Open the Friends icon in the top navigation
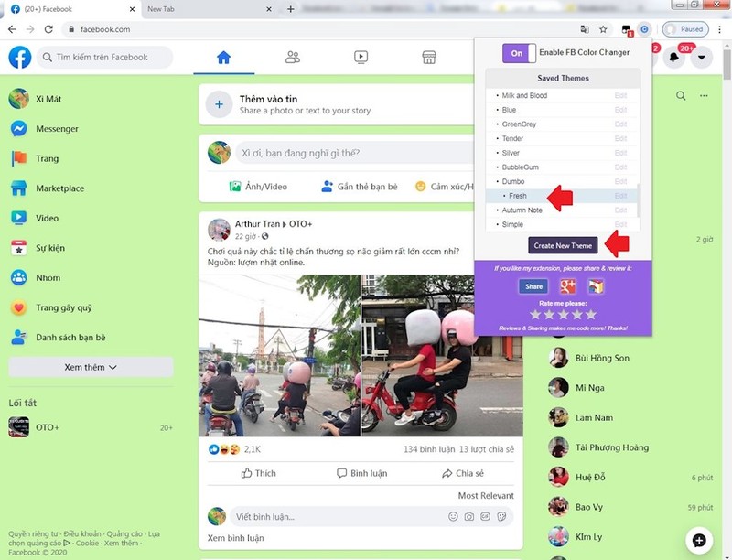The width and height of the screenshot is (732, 560). (x=291, y=57)
